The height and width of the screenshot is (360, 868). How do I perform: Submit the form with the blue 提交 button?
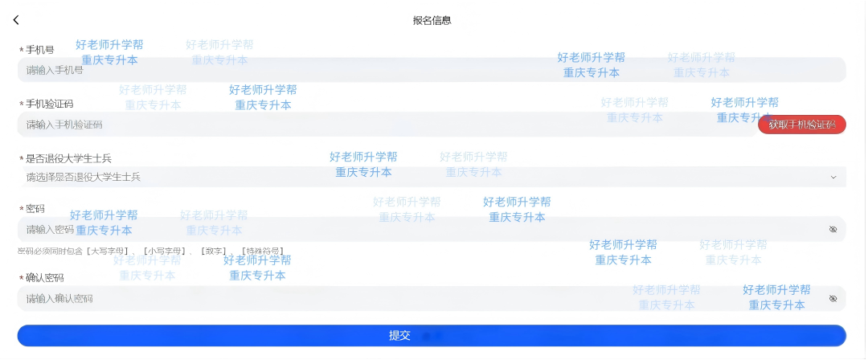click(432, 336)
